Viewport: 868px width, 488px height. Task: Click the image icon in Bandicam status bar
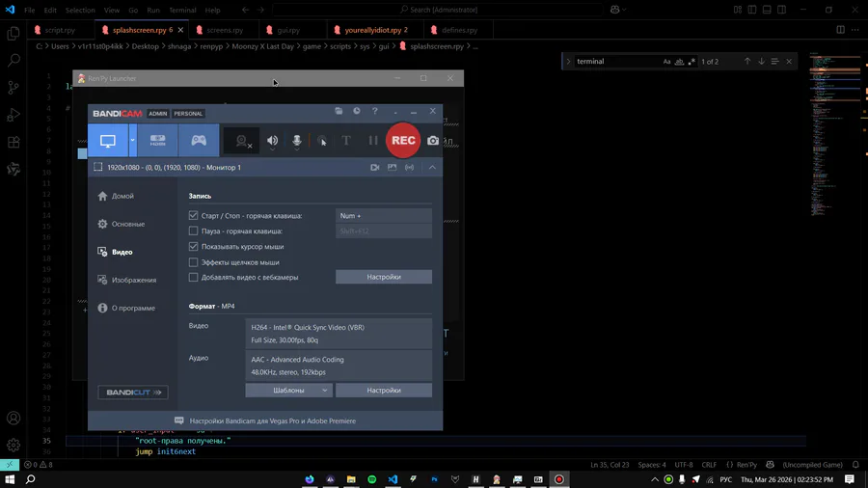392,167
